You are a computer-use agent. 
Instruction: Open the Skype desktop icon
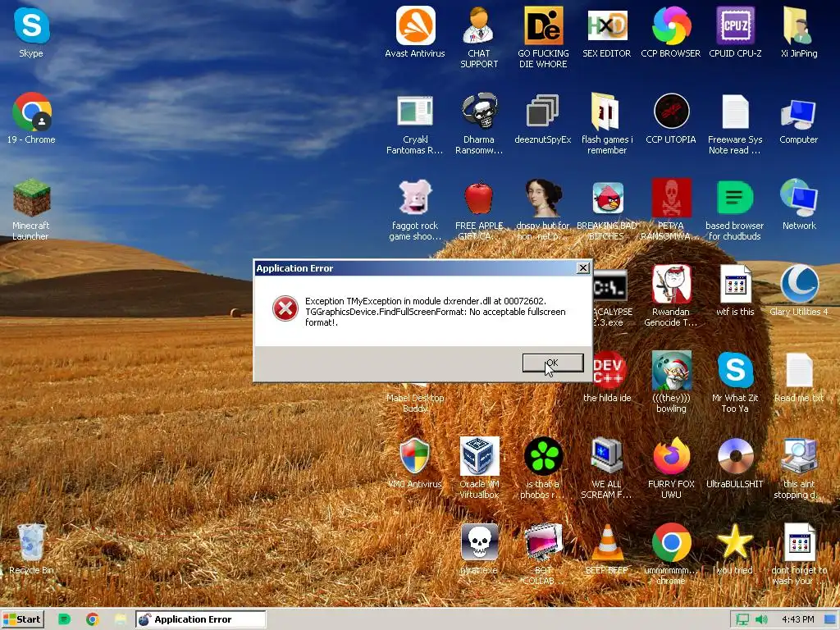click(32, 25)
